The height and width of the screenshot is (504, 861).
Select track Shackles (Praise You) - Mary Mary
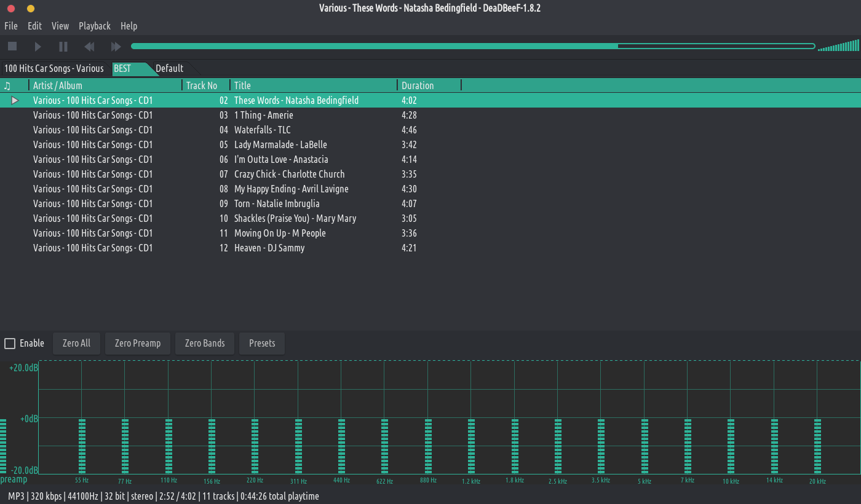(430, 218)
